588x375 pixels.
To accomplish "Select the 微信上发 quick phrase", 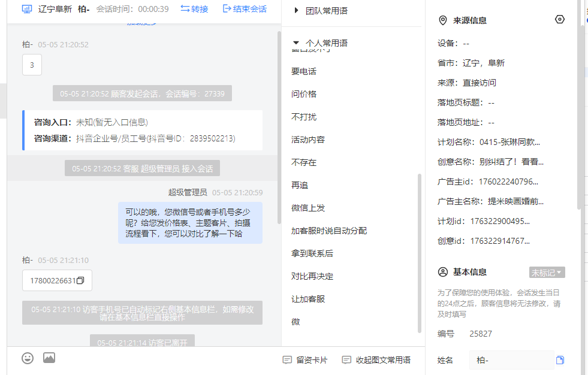I will coord(308,208).
